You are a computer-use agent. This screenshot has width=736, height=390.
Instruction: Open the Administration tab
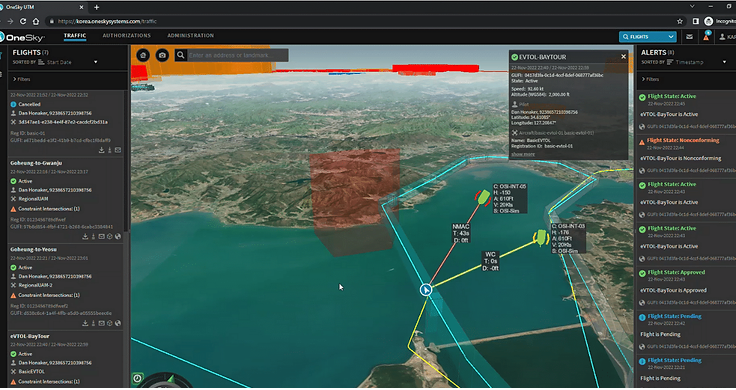pos(191,36)
